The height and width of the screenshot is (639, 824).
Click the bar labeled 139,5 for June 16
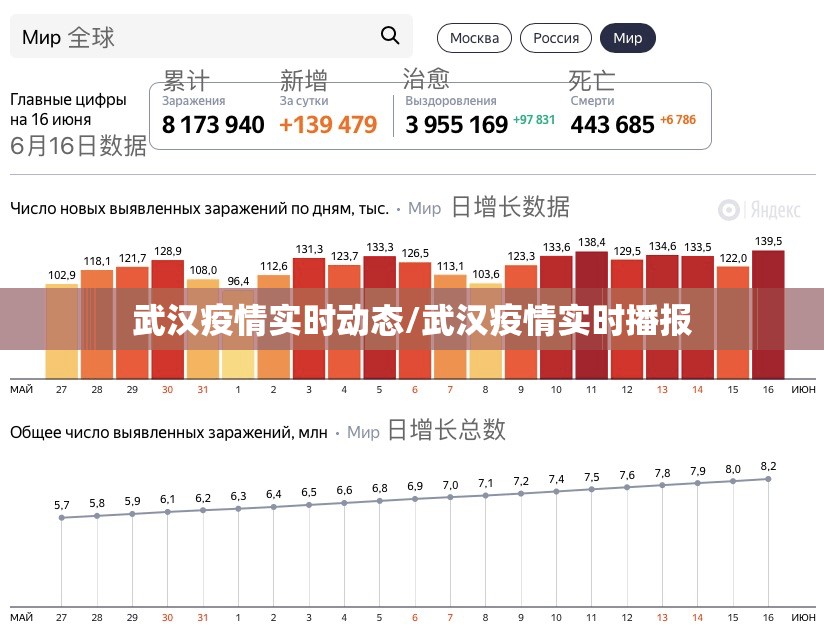pos(768,314)
